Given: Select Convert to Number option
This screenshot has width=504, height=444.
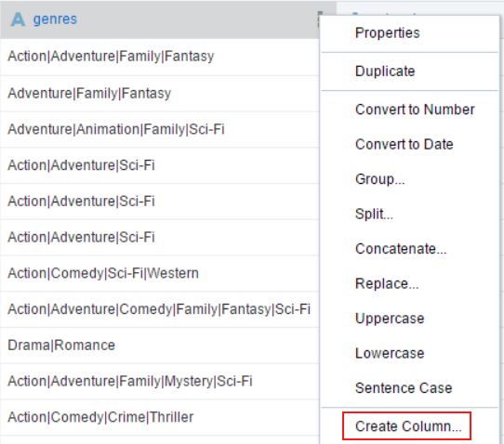Looking at the screenshot, I should (x=415, y=110).
